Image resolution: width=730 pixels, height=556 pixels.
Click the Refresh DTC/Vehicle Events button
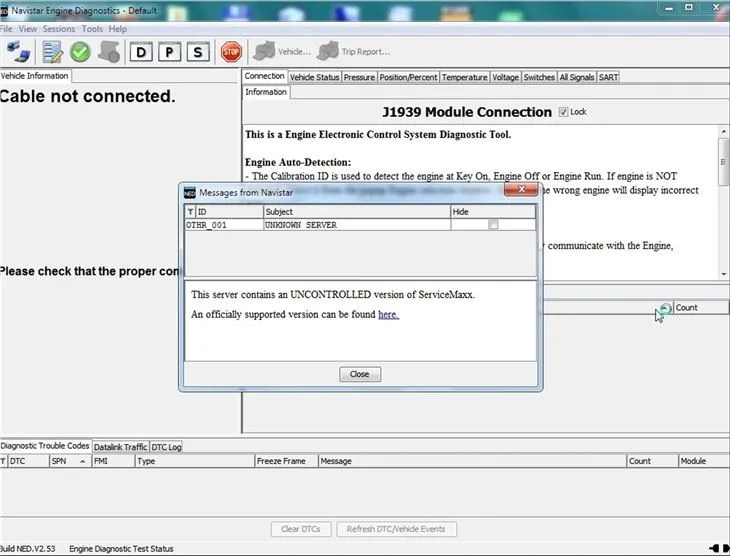(396, 529)
